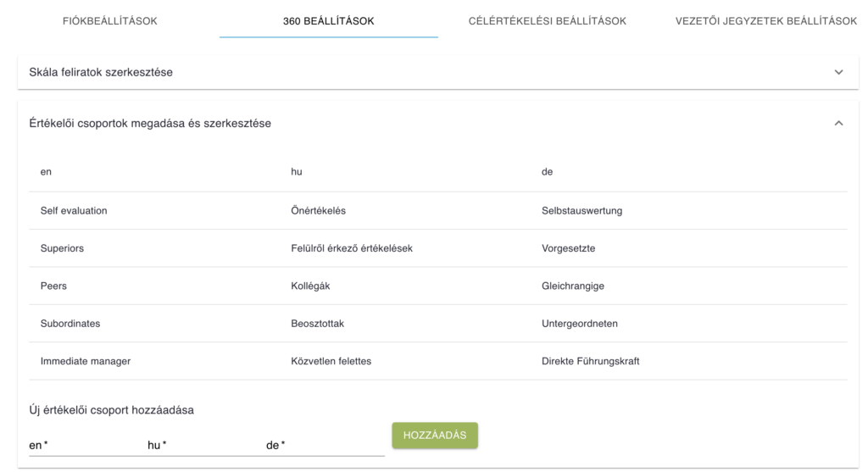Click the Immediate manager group entry
868x472 pixels.
(86, 361)
